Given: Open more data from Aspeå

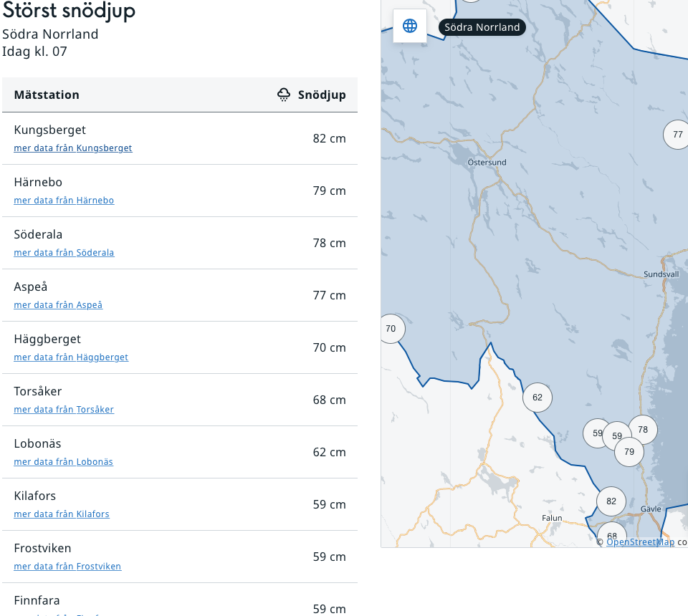Looking at the screenshot, I should pyautogui.click(x=58, y=305).
